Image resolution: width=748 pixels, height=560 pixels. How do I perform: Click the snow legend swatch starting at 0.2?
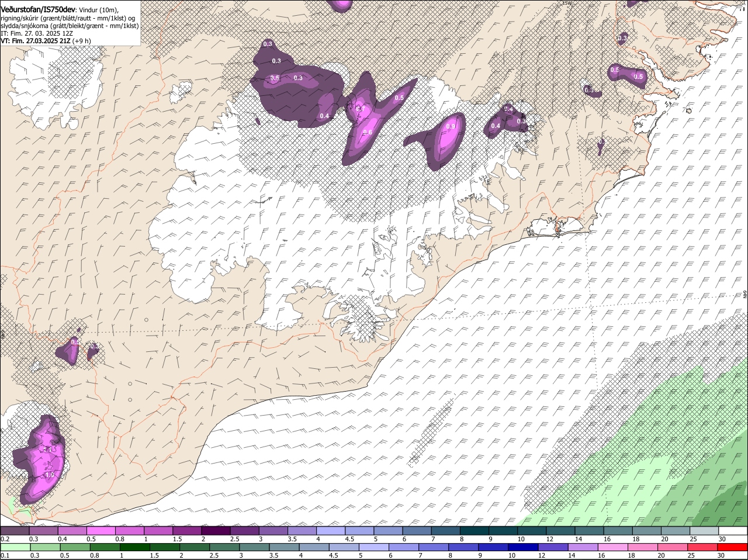click(15, 531)
